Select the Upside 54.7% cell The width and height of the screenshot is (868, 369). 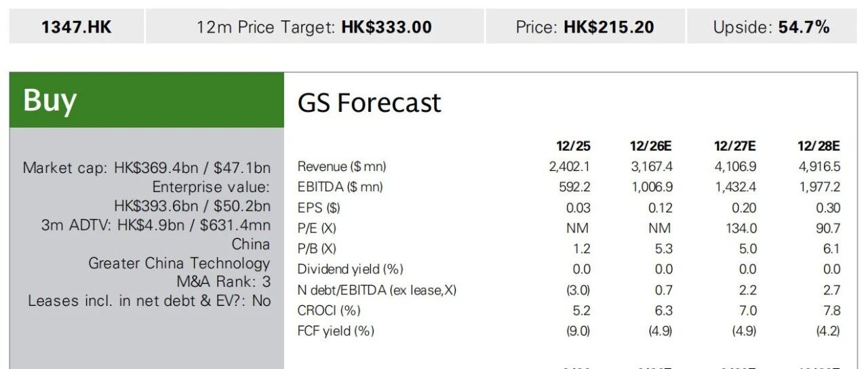[772, 26]
